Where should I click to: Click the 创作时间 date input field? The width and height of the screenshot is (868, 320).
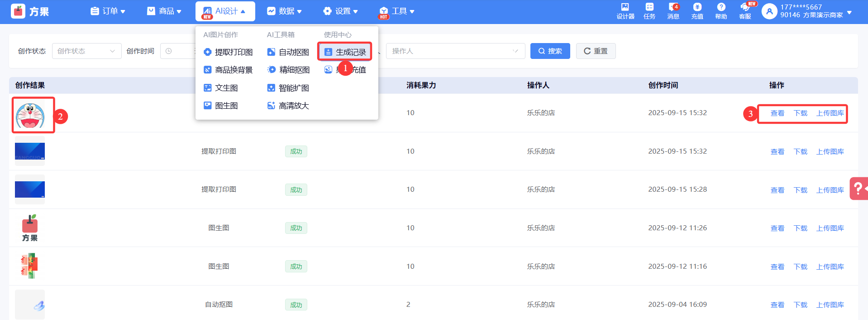[x=179, y=51]
